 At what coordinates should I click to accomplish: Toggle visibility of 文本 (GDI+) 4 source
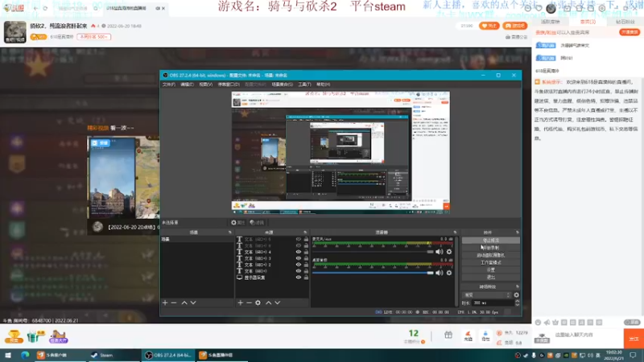pos(299,252)
